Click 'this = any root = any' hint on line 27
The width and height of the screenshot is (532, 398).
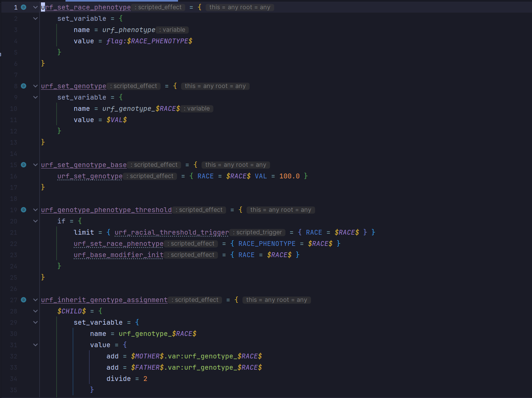[x=277, y=300]
